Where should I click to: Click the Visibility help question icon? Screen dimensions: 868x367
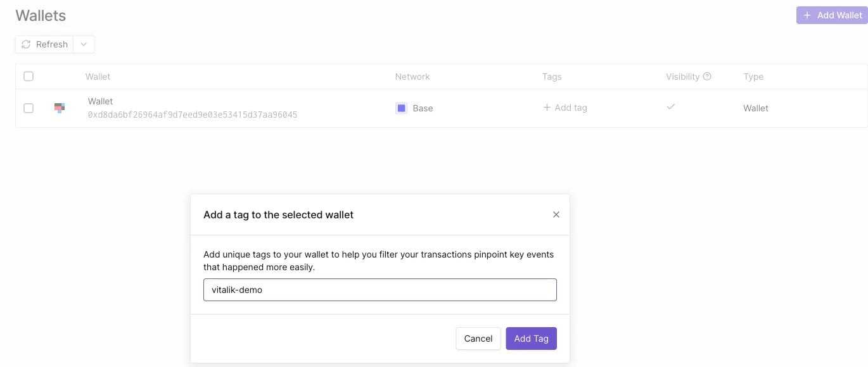click(x=707, y=77)
